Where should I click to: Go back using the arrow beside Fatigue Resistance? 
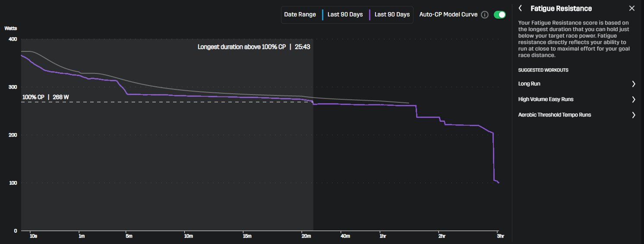521,9
